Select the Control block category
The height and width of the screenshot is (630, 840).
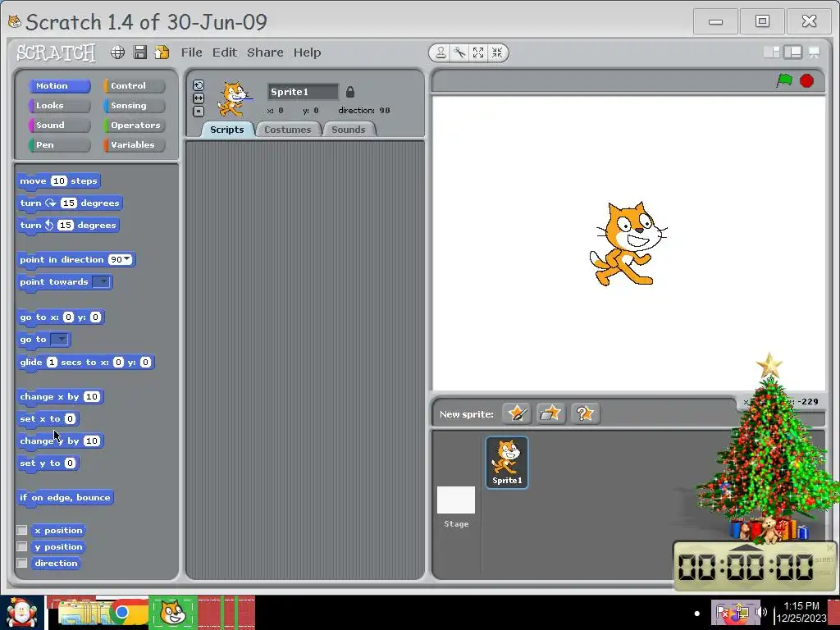[134, 85]
